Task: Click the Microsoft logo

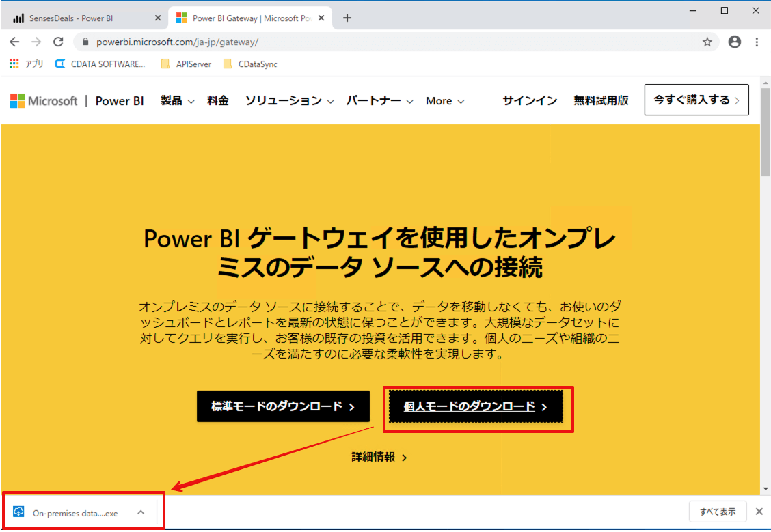Action: tap(44, 100)
